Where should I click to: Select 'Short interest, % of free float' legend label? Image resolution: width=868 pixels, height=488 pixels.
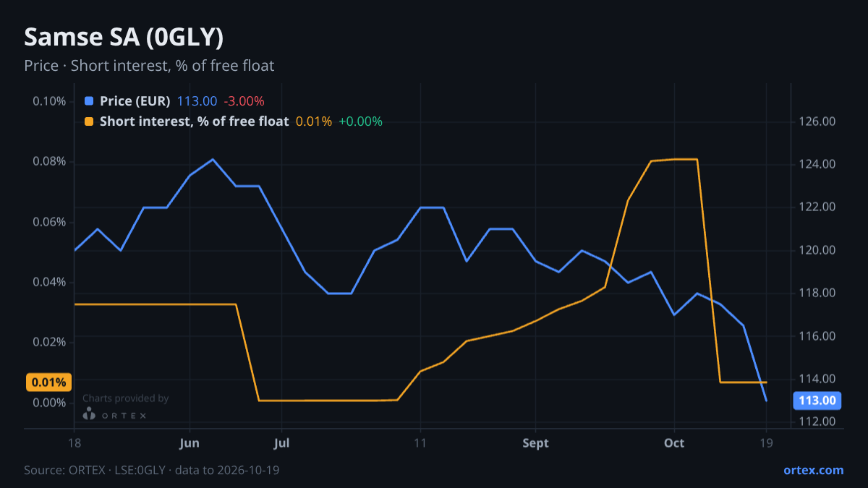pos(195,121)
